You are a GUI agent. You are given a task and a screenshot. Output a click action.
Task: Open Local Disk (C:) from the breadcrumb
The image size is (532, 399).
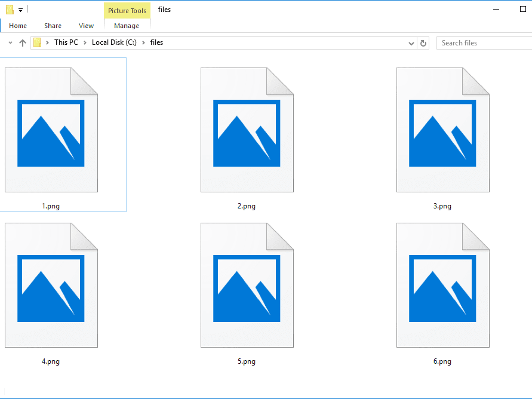[114, 42]
